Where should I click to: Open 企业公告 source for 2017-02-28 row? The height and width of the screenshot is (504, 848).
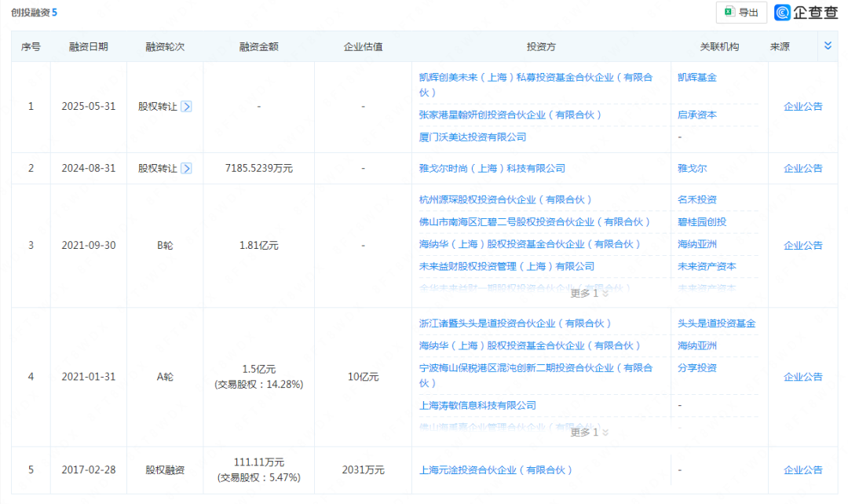pyautogui.click(x=802, y=470)
